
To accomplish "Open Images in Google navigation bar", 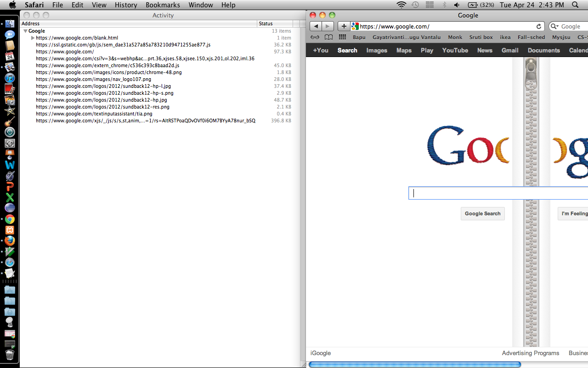I will [377, 50].
